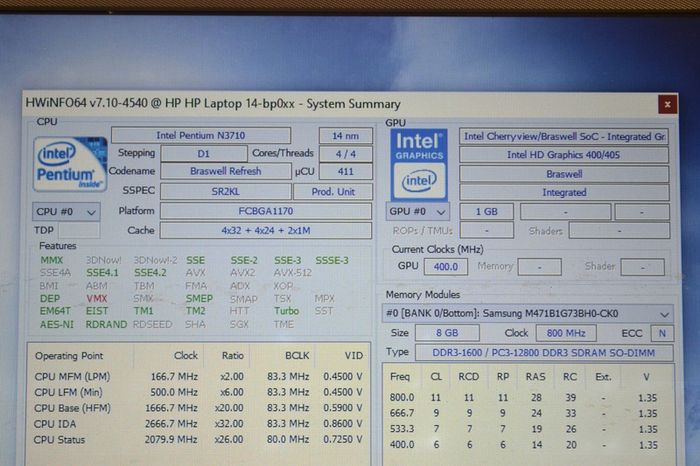Click the SSE4.2 feature flag
This screenshot has width=700, height=466.
pyautogui.click(x=150, y=272)
